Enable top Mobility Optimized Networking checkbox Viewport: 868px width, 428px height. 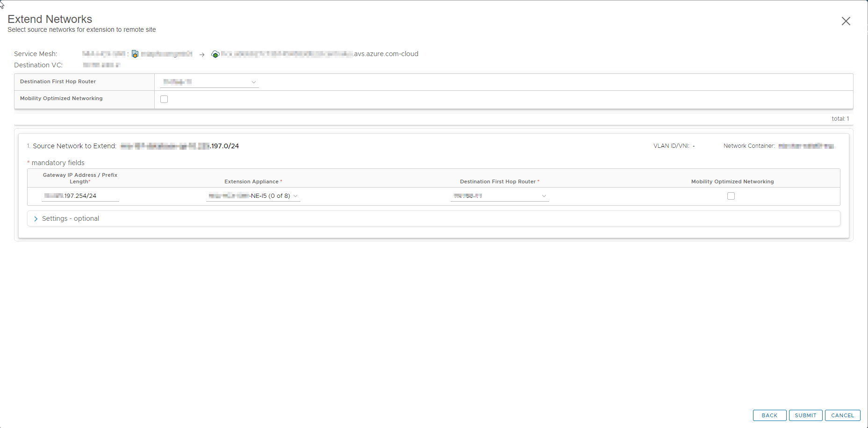tap(164, 99)
